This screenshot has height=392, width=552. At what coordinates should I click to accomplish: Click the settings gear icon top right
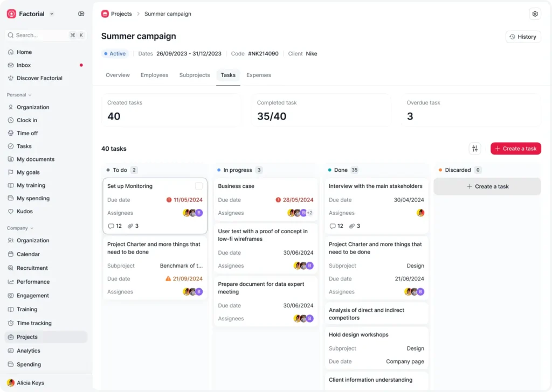tap(535, 14)
